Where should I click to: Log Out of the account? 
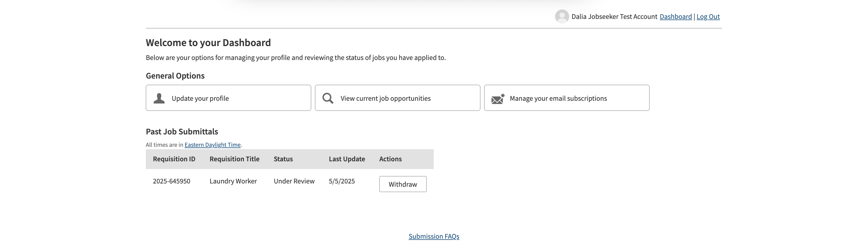[708, 17]
